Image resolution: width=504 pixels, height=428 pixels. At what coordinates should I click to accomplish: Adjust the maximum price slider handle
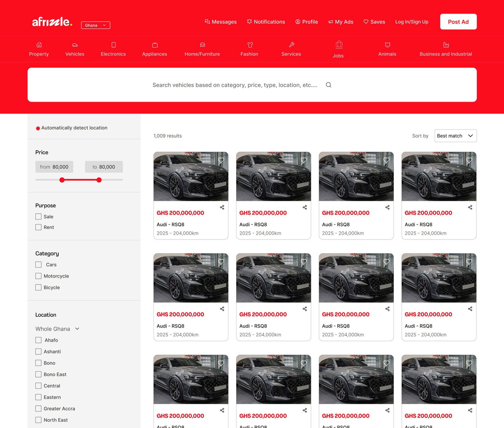pos(99,180)
